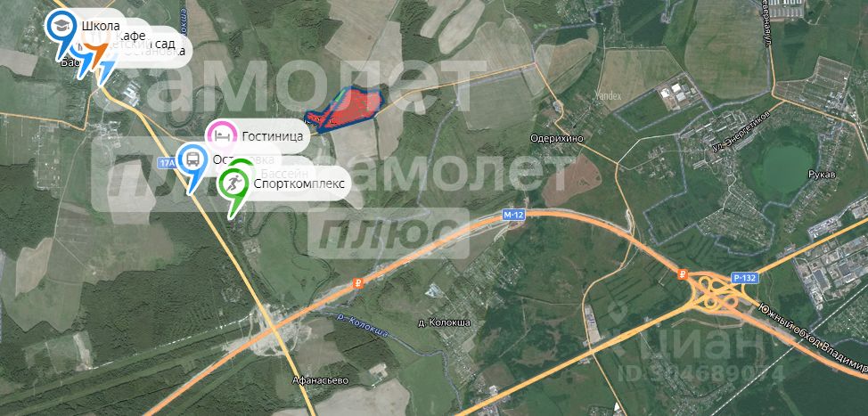
Task: Click the ruble toll icon near interchange
Action: pyautogui.click(x=683, y=273)
